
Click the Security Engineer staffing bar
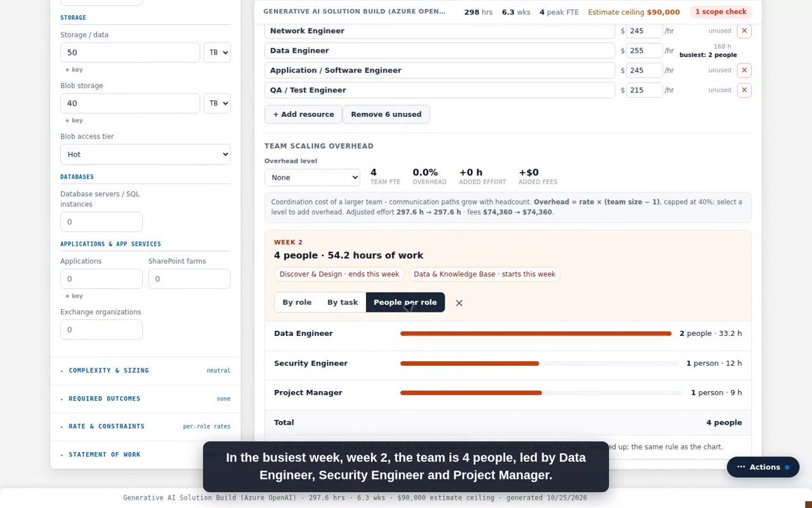539,363
